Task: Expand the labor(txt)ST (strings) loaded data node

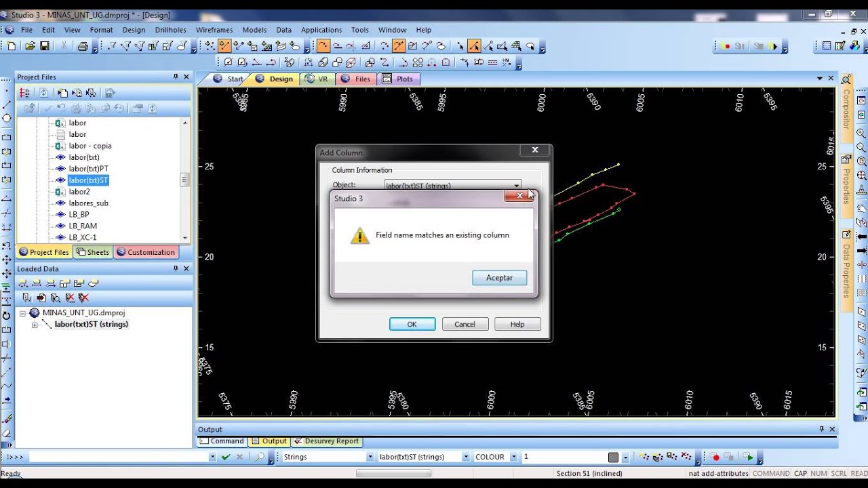Action: point(35,325)
